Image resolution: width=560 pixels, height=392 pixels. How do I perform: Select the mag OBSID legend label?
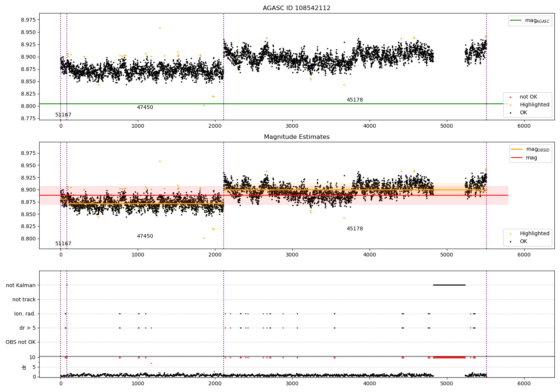pos(538,149)
